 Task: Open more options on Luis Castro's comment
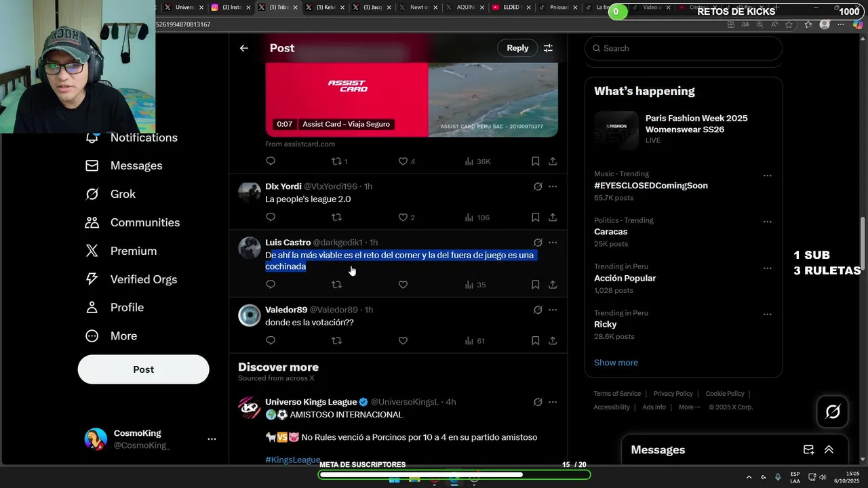pyautogui.click(x=553, y=243)
